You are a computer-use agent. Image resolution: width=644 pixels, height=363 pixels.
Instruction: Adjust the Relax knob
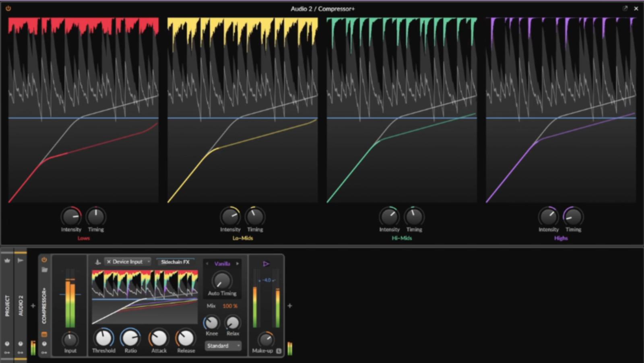pyautogui.click(x=233, y=323)
